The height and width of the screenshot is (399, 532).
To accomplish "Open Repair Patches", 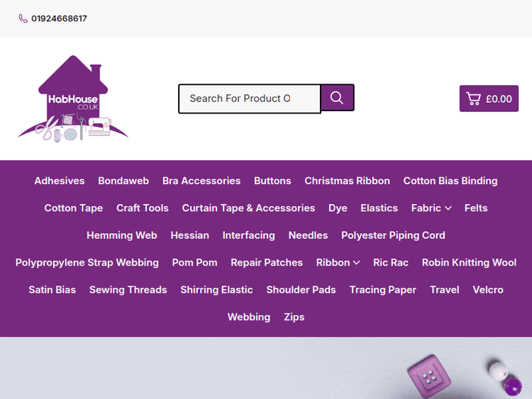I will 267,262.
